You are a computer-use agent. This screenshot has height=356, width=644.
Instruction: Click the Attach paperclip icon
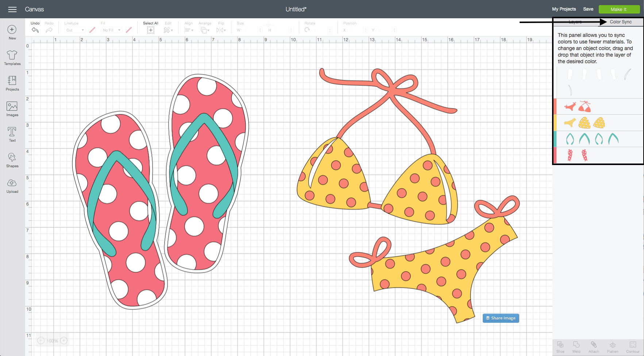coord(594,345)
